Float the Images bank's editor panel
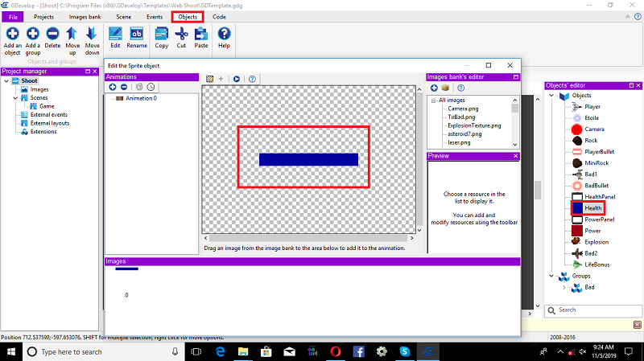Screen dimensions: 644x361 pyautogui.click(x=516, y=76)
